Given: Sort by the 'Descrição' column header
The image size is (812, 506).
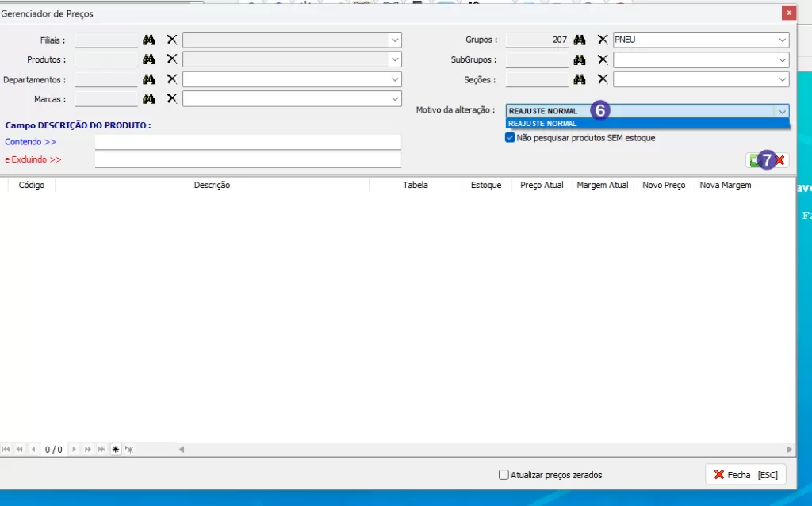Looking at the screenshot, I should point(212,185).
